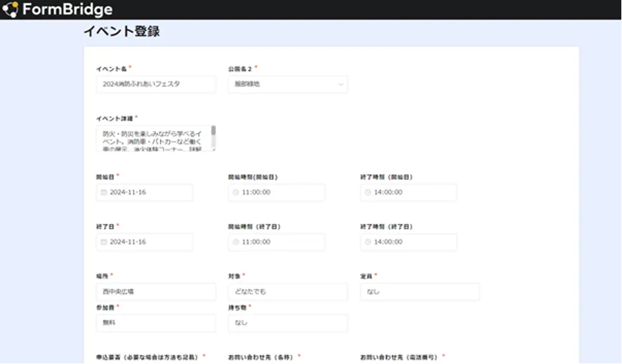Click clock icon in 終了時刻（終了日）field
Screen dimensions: 622x364
pos(368,242)
